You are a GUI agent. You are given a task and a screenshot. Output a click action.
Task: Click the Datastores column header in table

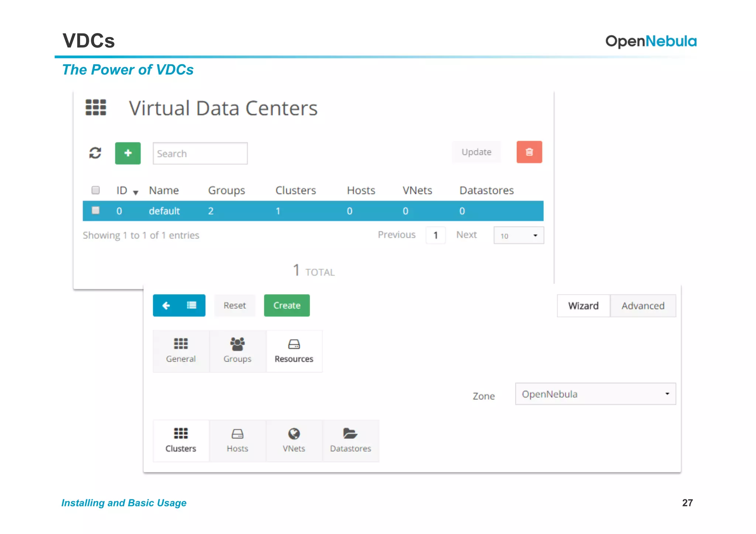(x=487, y=190)
